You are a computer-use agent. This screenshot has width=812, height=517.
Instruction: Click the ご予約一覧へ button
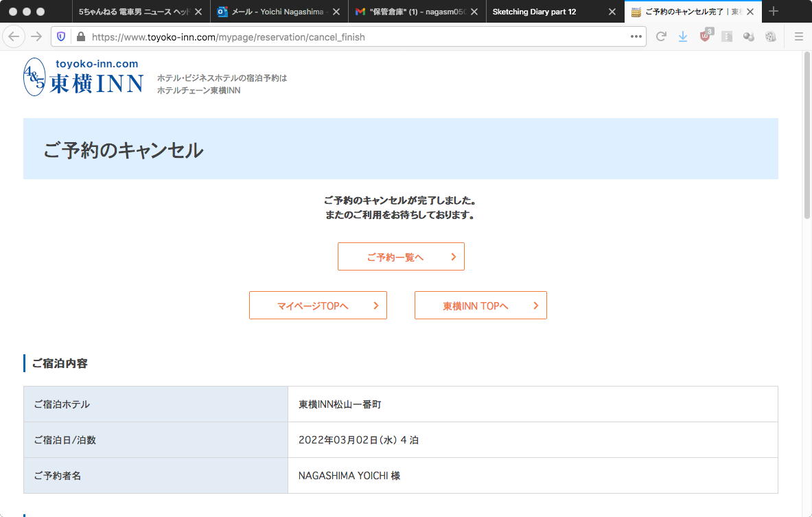coord(401,256)
